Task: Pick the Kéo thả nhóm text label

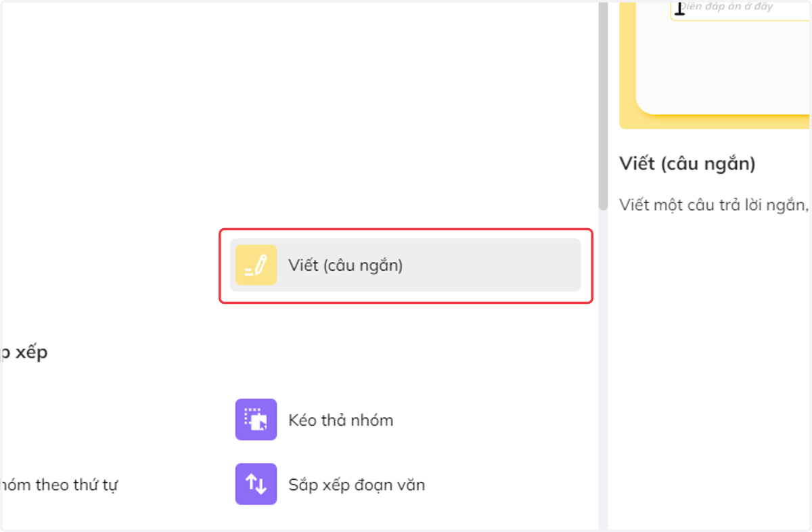Action: pos(340,420)
